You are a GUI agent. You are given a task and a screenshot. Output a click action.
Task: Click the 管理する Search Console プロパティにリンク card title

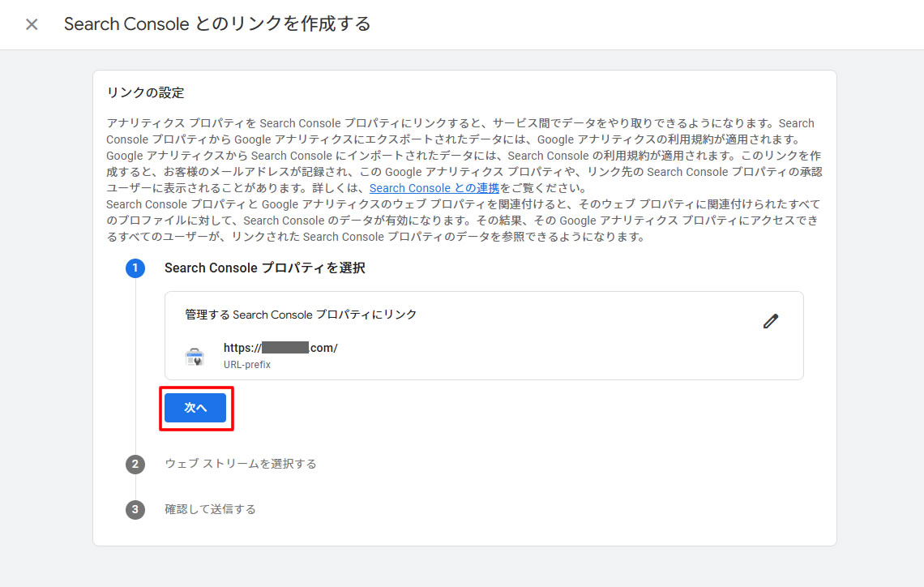coord(301,315)
